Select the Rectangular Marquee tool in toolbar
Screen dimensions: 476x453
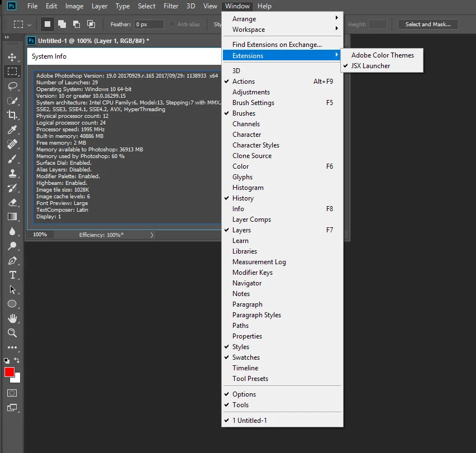[12, 71]
